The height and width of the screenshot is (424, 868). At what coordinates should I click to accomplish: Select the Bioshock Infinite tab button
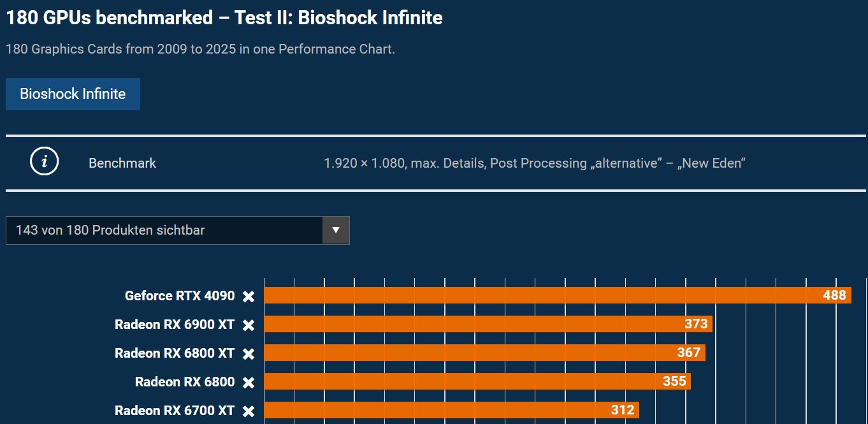(73, 94)
